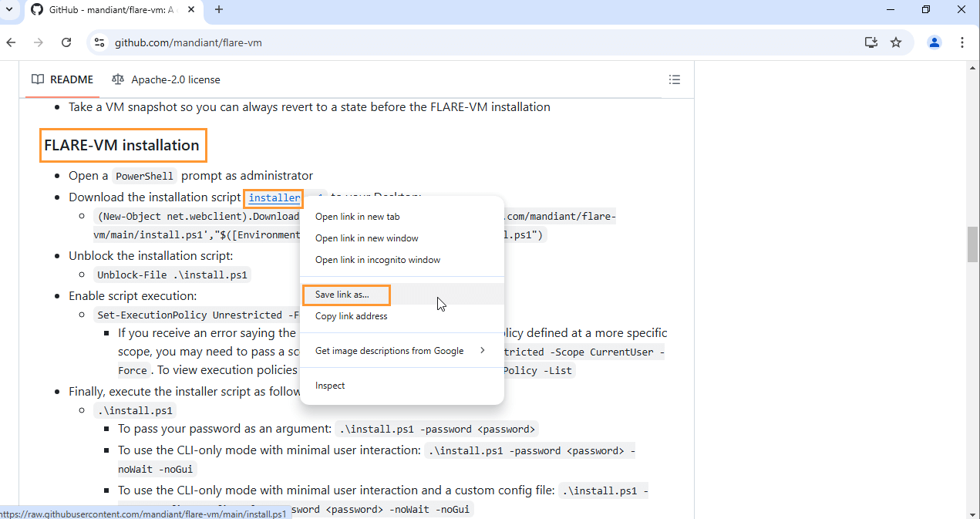Click the 'Unblock the installation script:' text
Image resolution: width=980 pixels, height=519 pixels.
[x=150, y=255]
